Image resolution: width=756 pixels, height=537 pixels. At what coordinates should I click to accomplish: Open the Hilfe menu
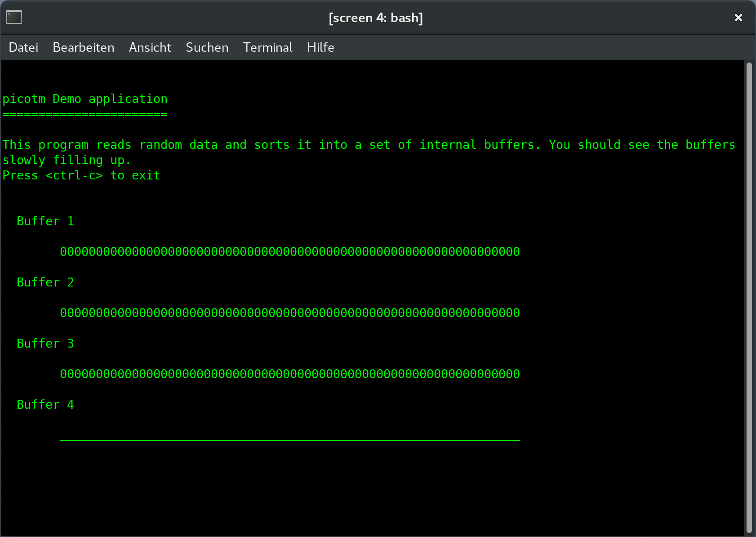[x=320, y=47]
